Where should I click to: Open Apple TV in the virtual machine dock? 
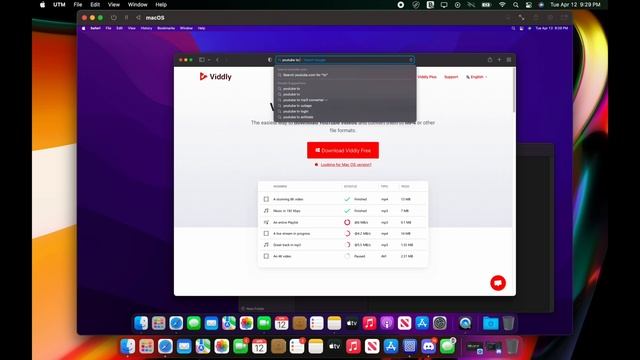tap(351, 323)
